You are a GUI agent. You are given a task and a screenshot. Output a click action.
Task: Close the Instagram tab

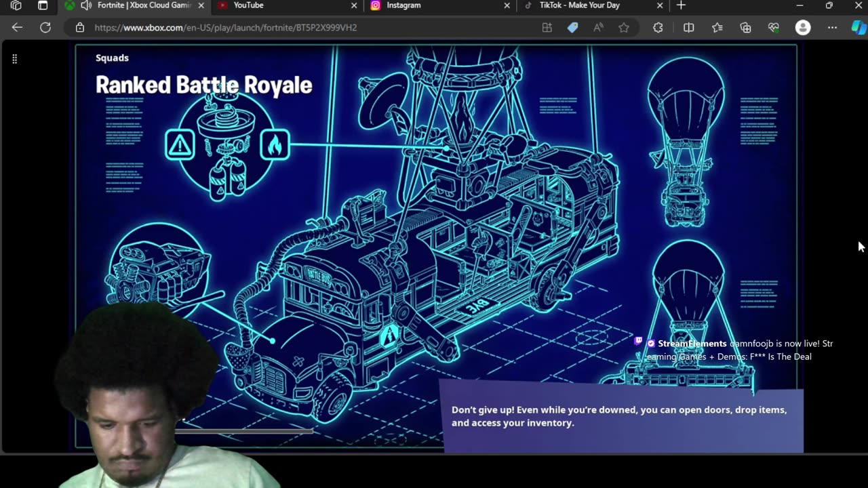pos(507,5)
